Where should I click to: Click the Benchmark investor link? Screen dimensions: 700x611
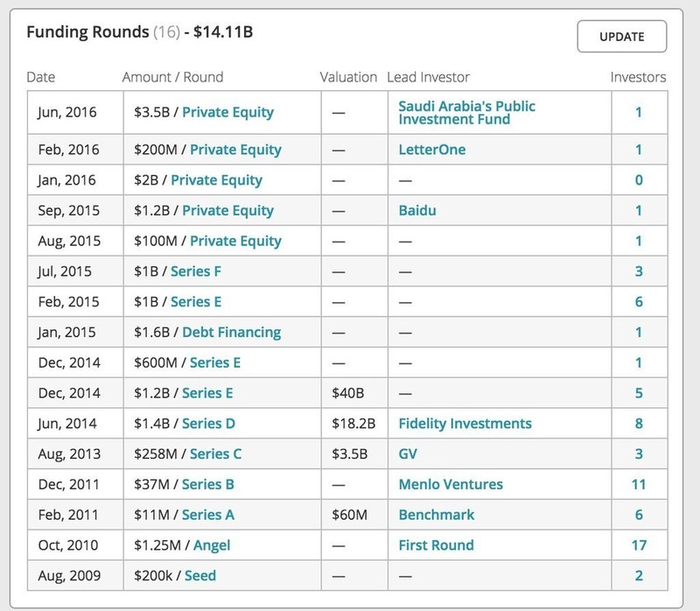point(436,515)
